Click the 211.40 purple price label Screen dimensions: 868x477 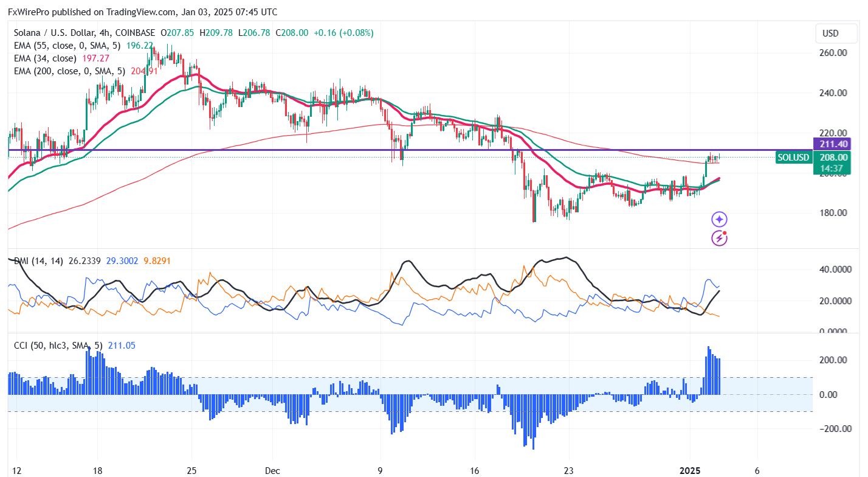tap(832, 144)
